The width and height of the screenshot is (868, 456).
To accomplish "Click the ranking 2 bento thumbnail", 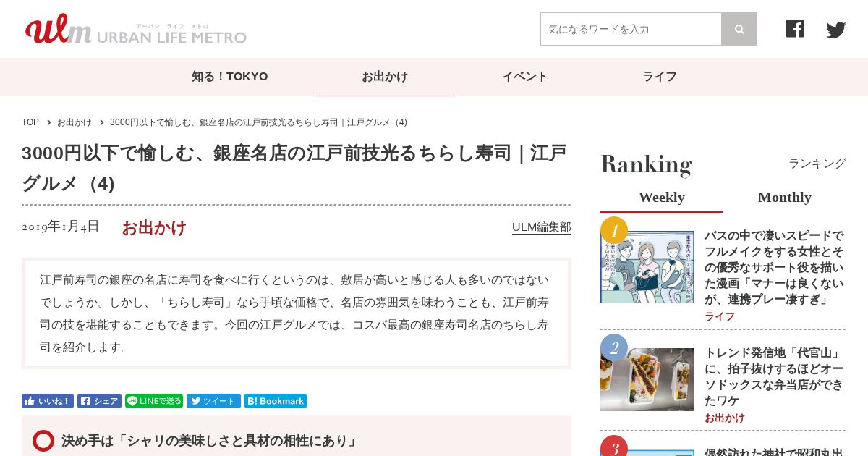I will click(x=647, y=379).
